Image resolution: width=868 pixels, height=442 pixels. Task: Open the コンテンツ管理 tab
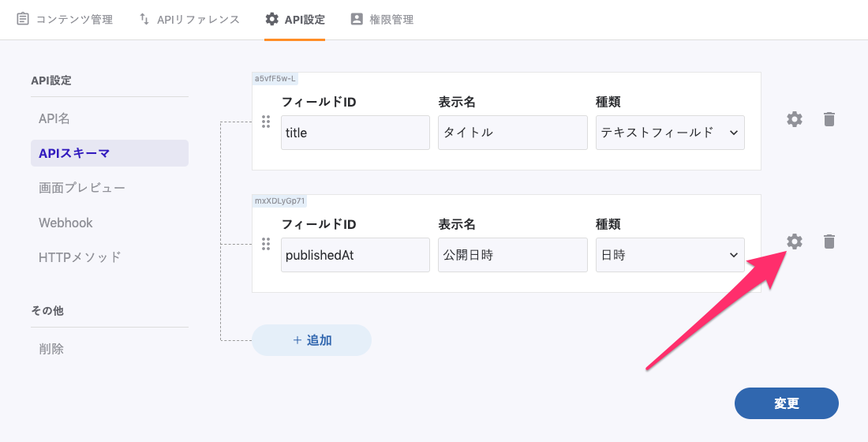click(65, 19)
